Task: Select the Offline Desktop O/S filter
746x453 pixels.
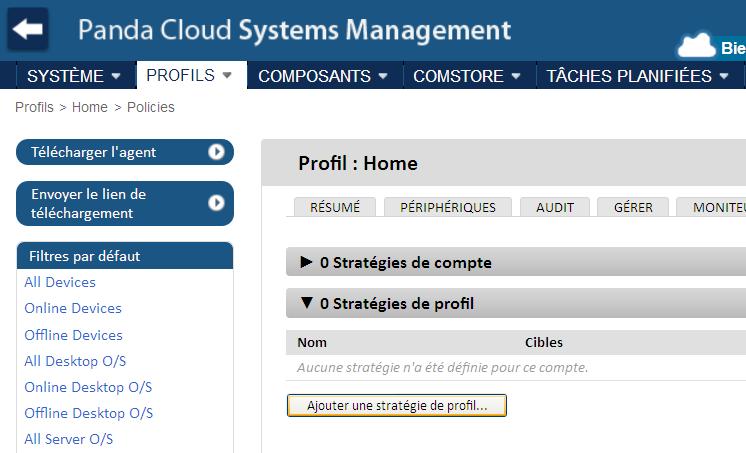Action: click(x=88, y=413)
